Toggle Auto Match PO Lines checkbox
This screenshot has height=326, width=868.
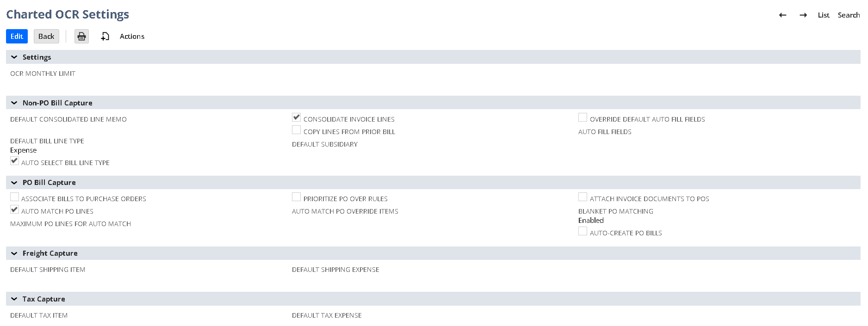point(15,209)
